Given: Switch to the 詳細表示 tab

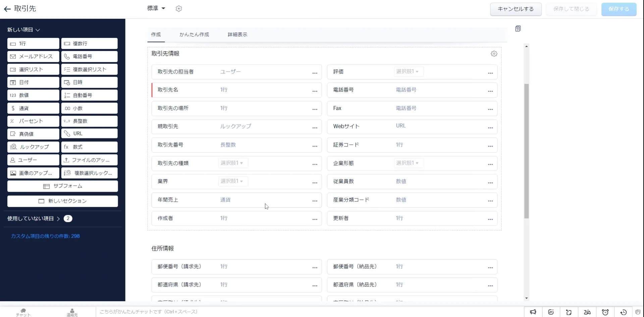Looking at the screenshot, I should click(x=237, y=35).
